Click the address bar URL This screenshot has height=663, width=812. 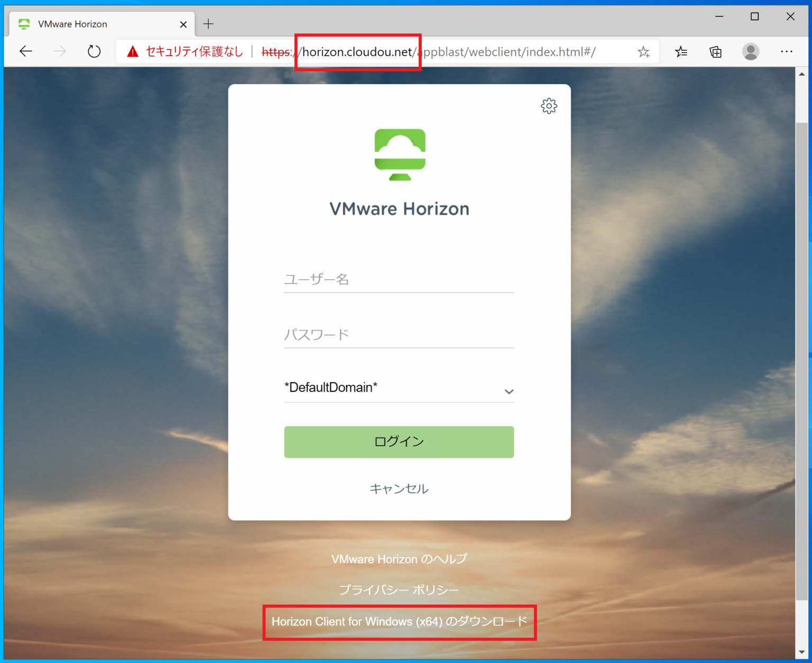[429, 52]
